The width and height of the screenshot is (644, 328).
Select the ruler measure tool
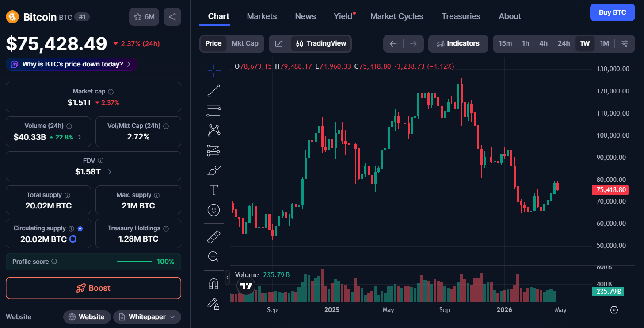[x=214, y=237]
